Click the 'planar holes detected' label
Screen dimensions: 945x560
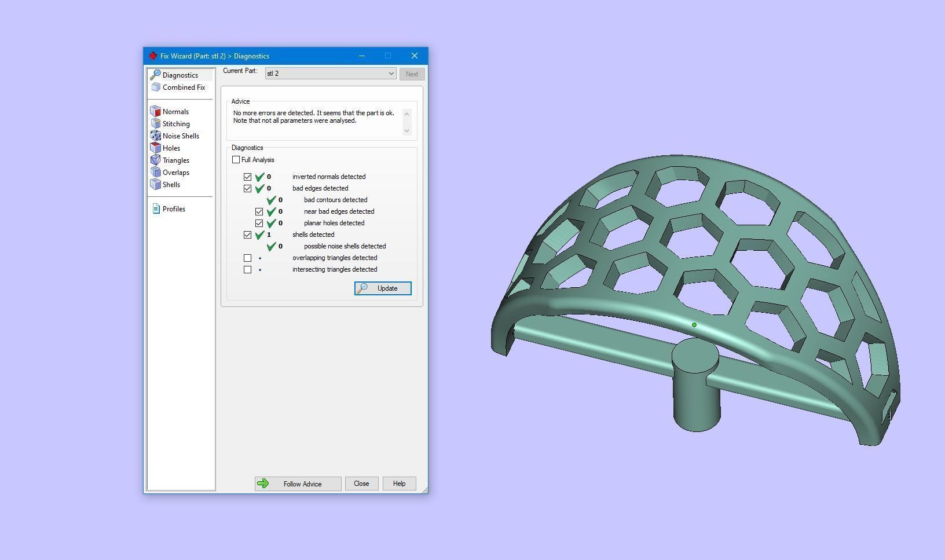coord(334,223)
